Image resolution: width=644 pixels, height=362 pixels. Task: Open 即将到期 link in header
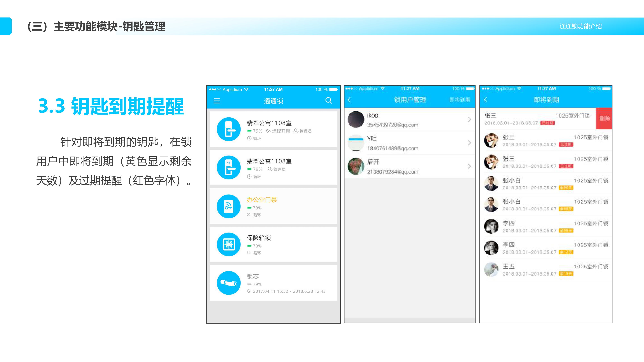tap(459, 100)
